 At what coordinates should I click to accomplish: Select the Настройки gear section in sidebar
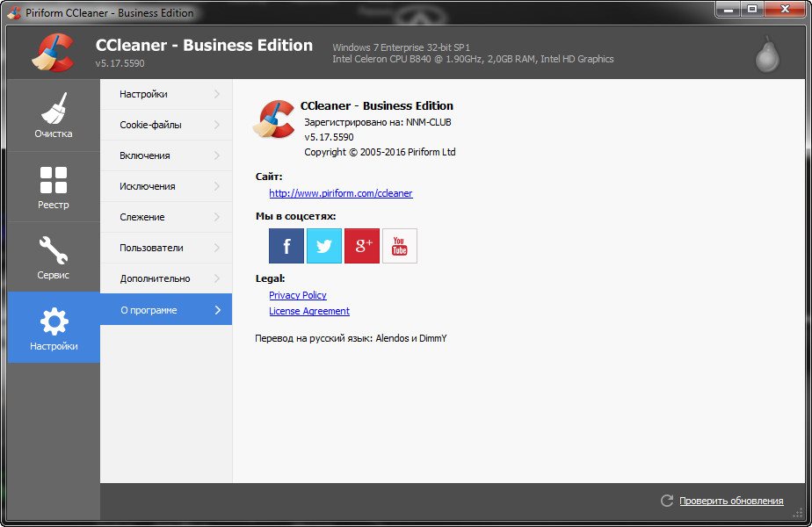tap(54, 327)
